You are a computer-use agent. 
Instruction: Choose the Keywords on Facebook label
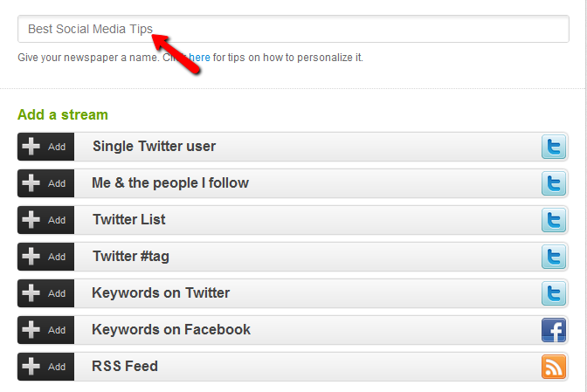[x=171, y=330]
